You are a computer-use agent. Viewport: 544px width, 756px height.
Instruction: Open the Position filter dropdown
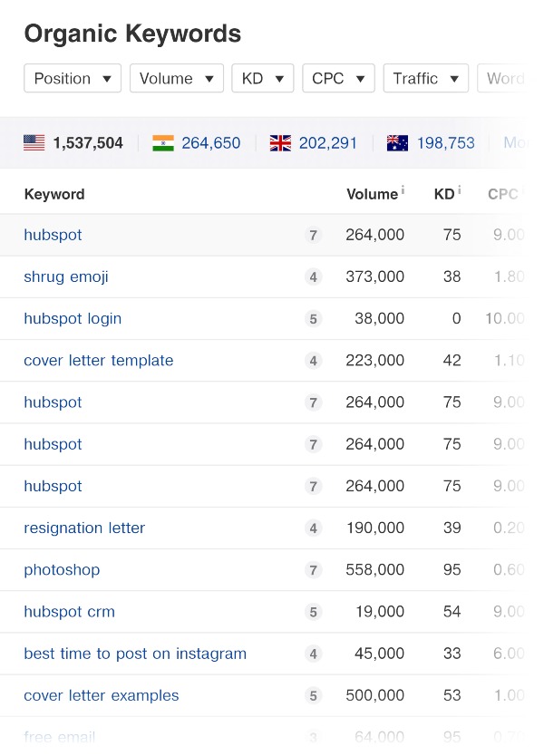tap(73, 79)
